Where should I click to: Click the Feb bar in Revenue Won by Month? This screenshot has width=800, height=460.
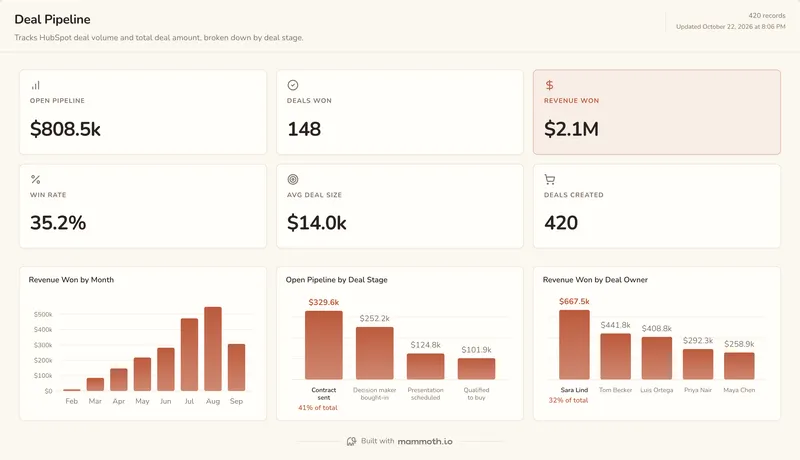tap(72, 390)
